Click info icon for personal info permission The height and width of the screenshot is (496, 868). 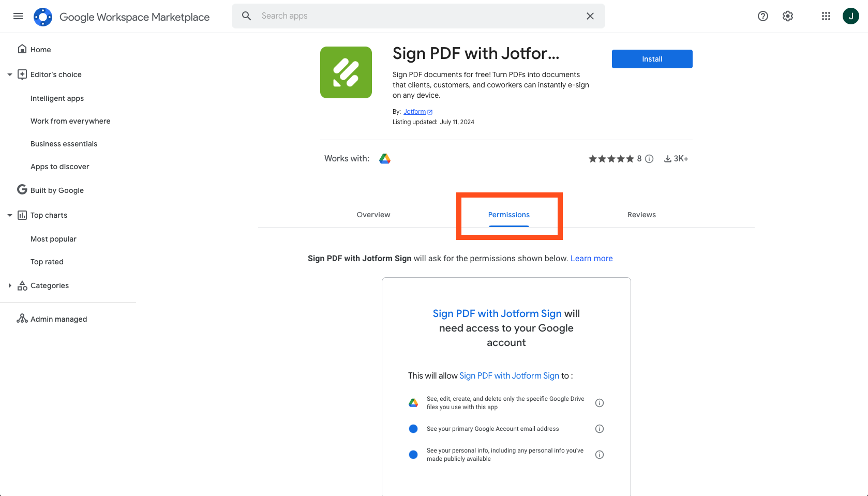tap(600, 455)
